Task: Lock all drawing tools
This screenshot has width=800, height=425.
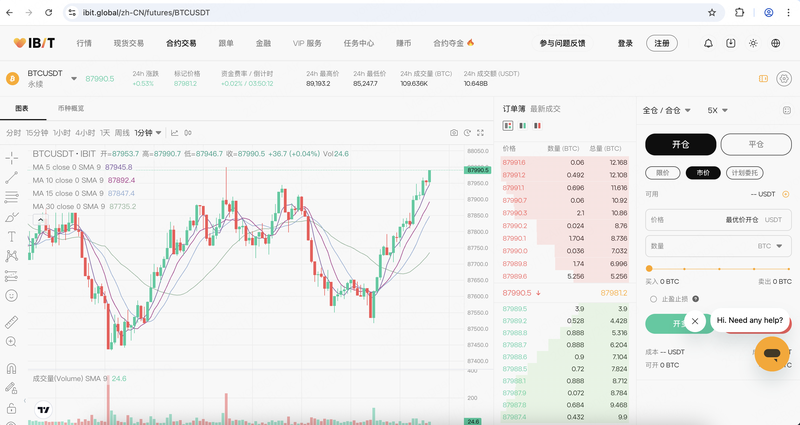Action: point(11,408)
